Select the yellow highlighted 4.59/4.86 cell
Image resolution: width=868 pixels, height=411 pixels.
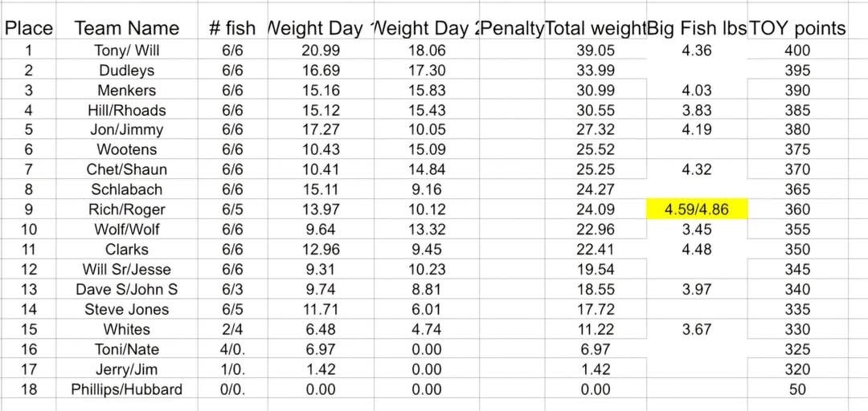[x=697, y=210]
